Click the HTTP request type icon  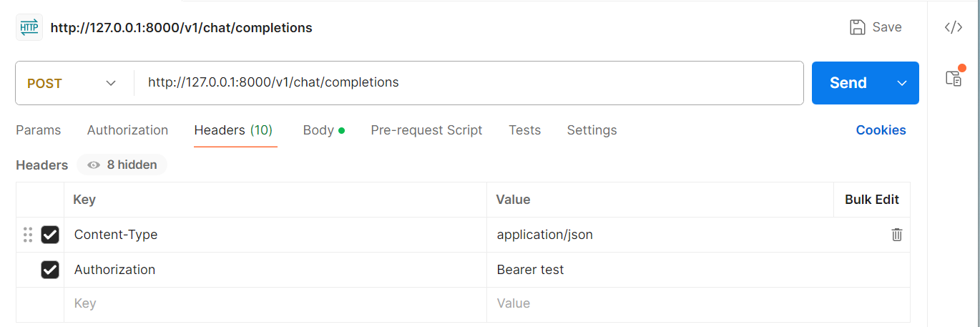(x=29, y=27)
